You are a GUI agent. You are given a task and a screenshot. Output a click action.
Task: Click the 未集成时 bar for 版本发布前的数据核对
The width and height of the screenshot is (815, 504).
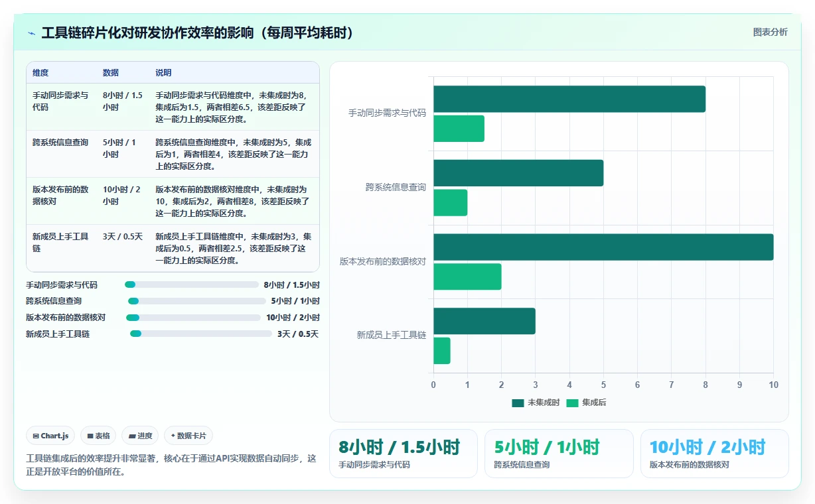click(x=603, y=247)
